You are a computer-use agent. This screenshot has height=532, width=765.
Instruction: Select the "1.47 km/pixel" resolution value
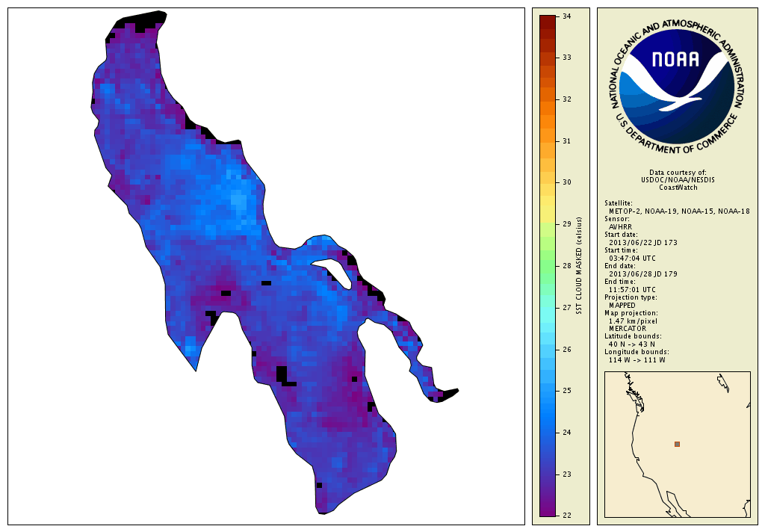pyautogui.click(x=633, y=321)
